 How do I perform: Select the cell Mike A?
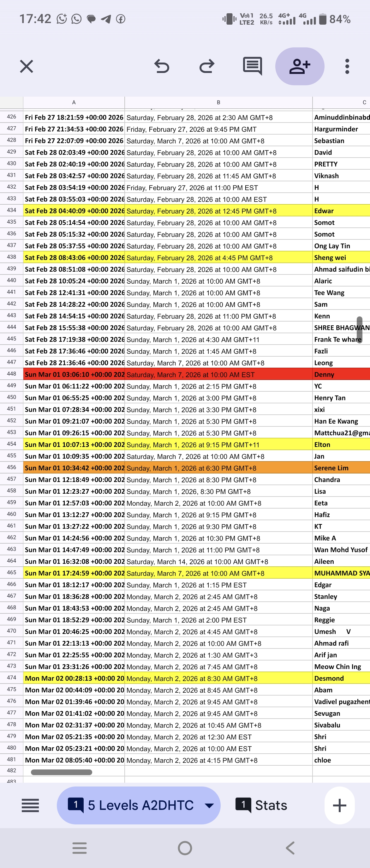[x=341, y=538]
